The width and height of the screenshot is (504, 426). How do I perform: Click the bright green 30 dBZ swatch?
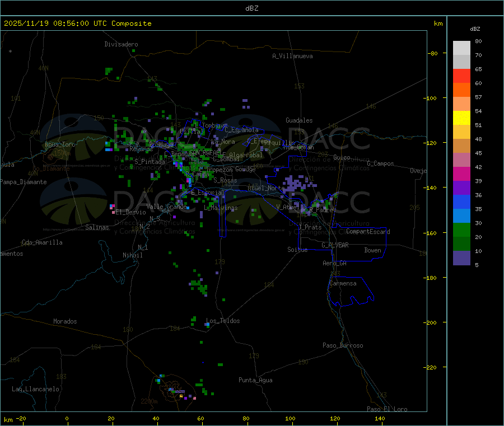(461, 230)
